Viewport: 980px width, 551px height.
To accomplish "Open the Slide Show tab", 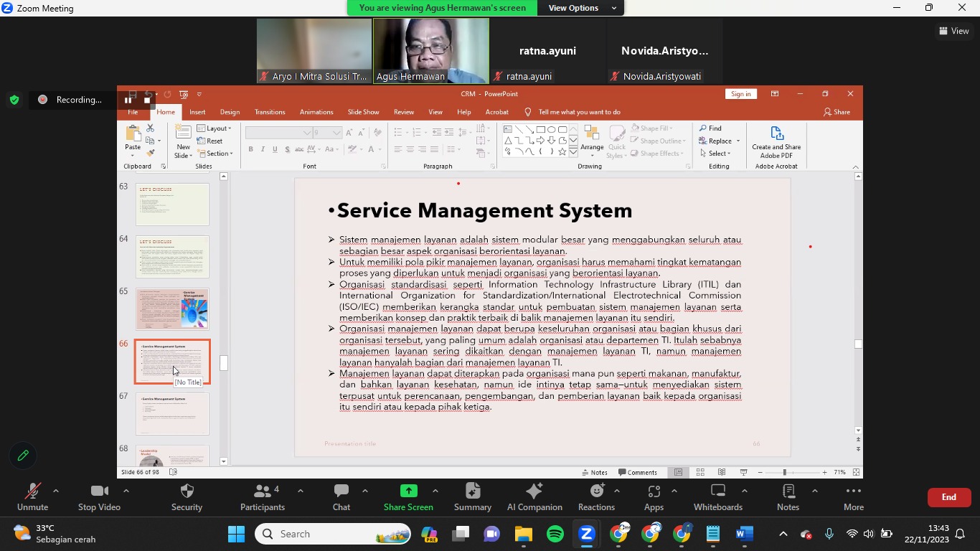I will (x=364, y=112).
